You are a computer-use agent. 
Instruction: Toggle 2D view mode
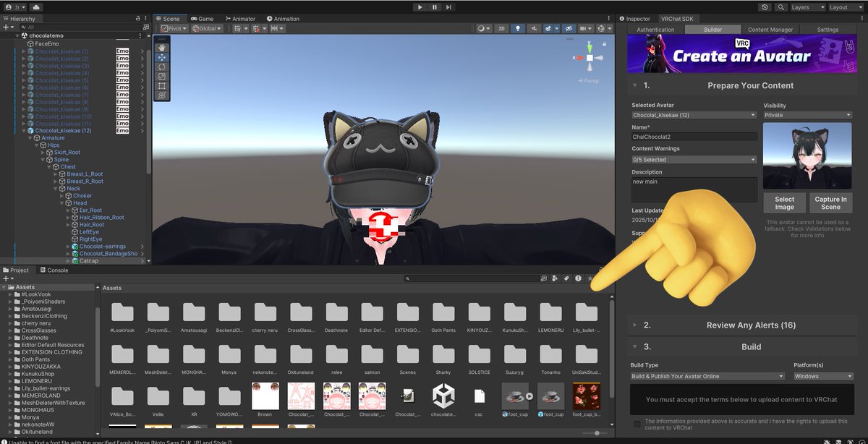[x=501, y=29]
